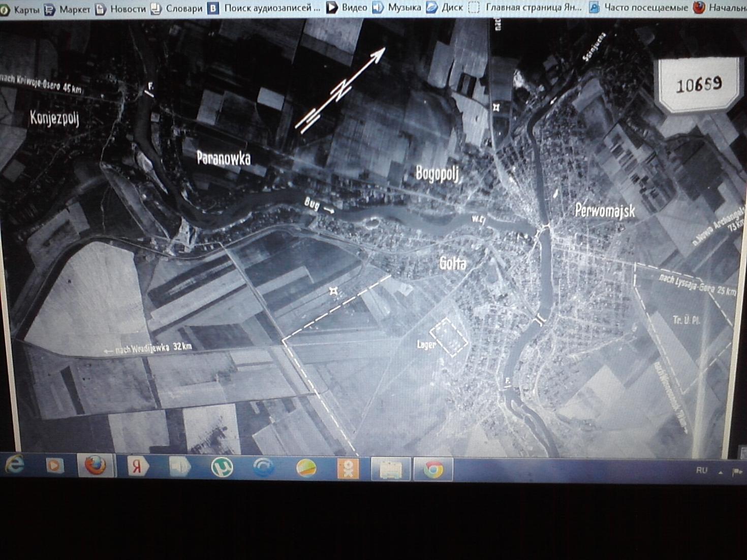Screen dimensions: 747x560
Task: Open Google Chrome from the taskbar
Action: 433,469
